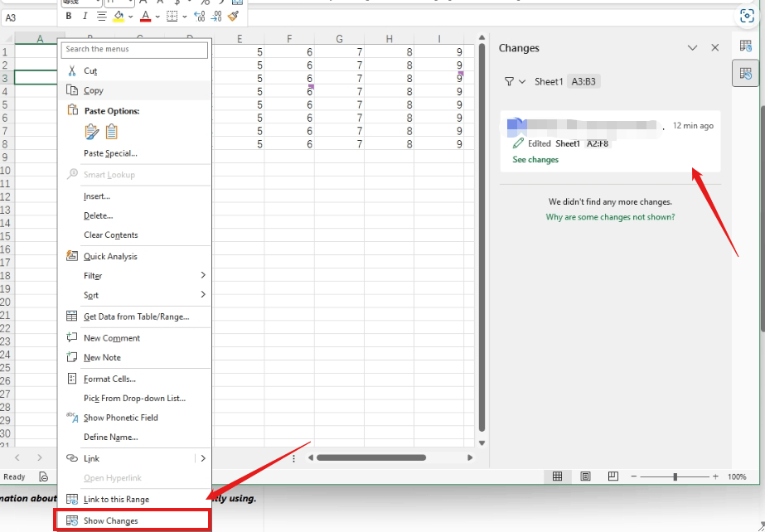Zoom in with plus button

716,477
